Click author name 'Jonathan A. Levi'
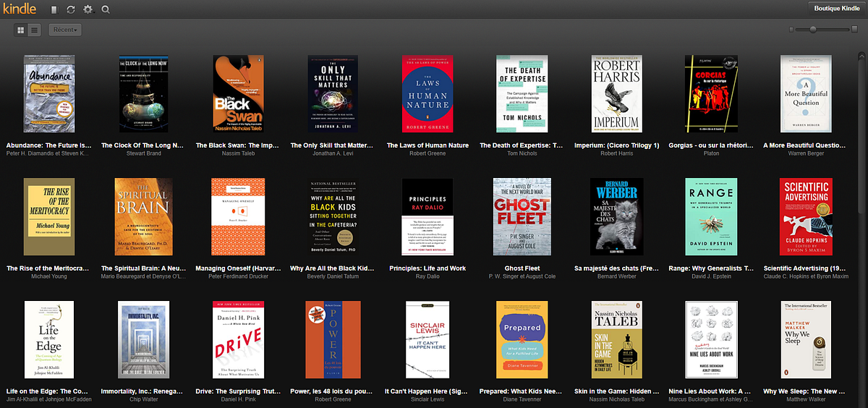Image resolution: width=868 pixels, height=408 pixels. (x=333, y=154)
